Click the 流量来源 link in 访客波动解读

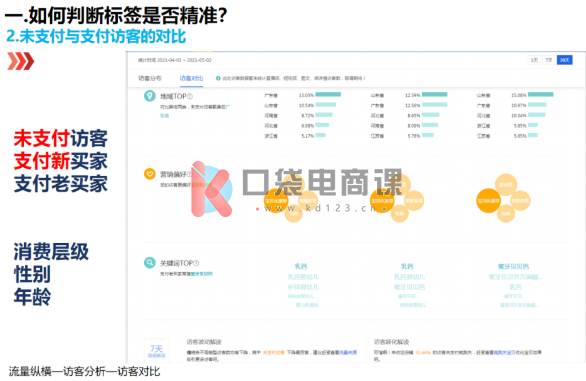click(x=348, y=352)
